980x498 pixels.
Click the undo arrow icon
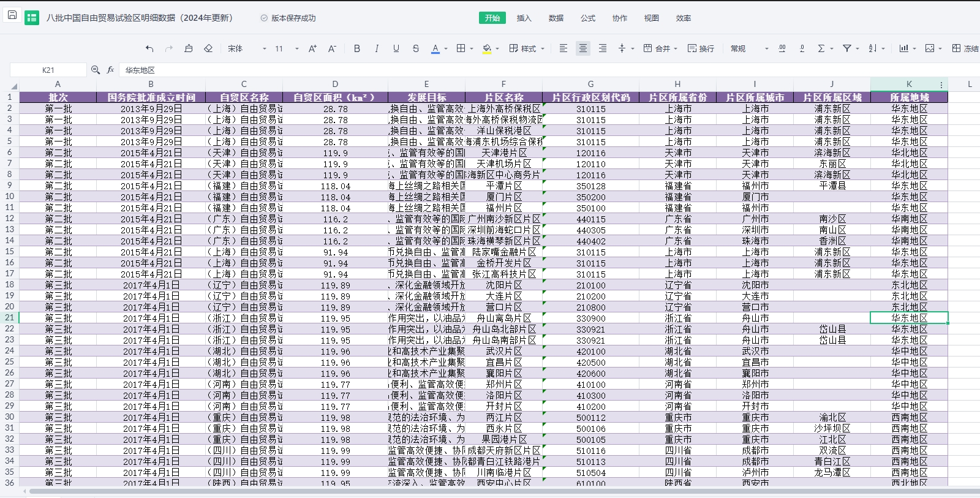[149, 48]
